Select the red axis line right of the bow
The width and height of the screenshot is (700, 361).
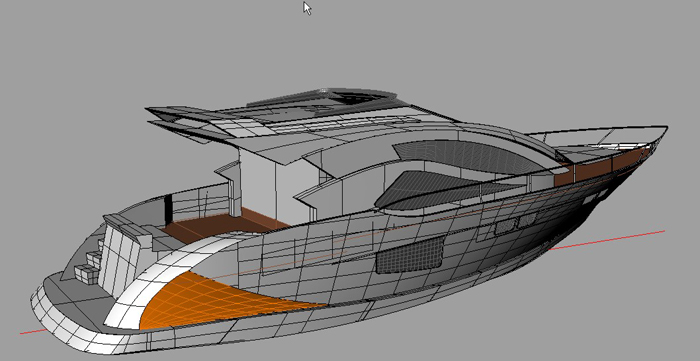coord(607,240)
